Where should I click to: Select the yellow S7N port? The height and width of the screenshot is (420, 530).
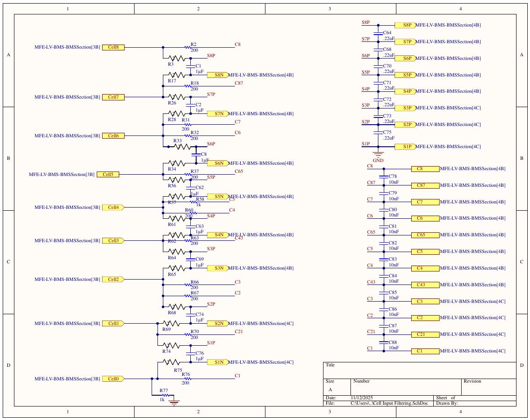218,113
